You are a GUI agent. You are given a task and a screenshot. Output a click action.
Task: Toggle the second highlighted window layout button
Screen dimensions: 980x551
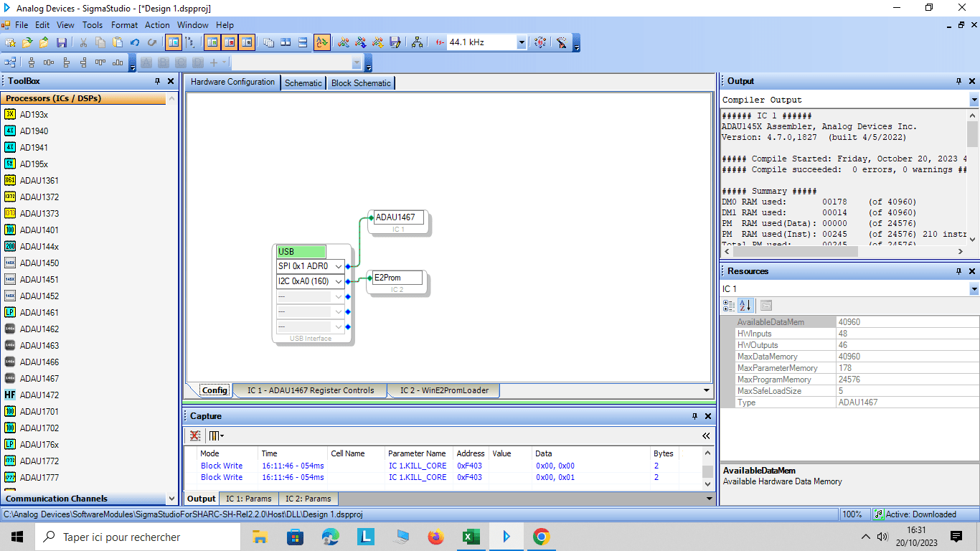[x=230, y=42]
